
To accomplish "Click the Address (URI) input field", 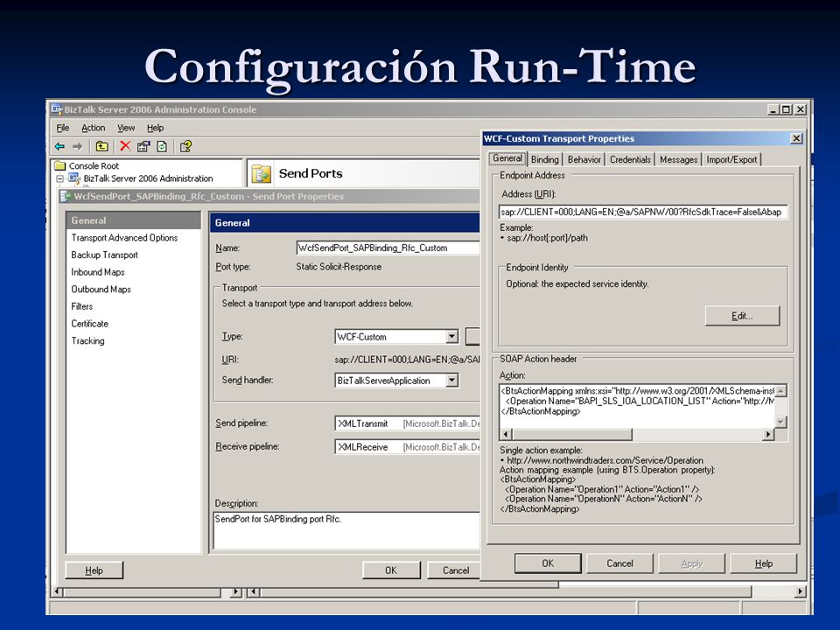I will click(x=643, y=212).
